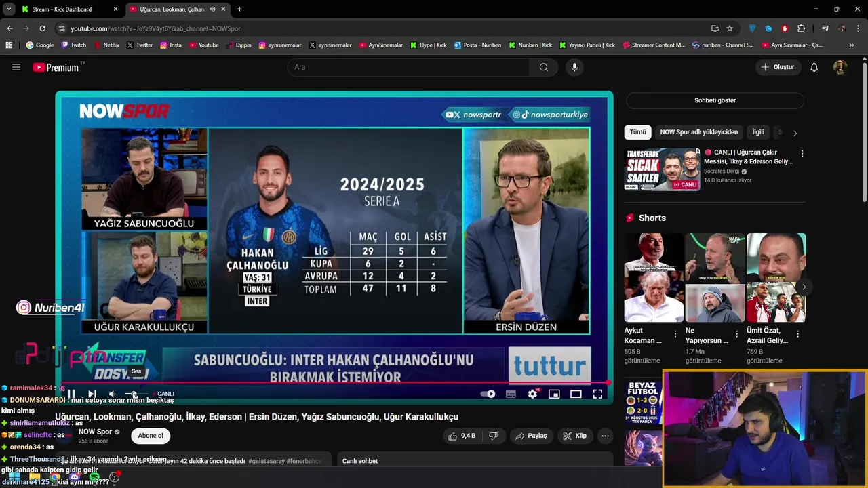Screen dimensions: 868x488
Task: Like the video with 9,4 B likes
Action: point(461,436)
